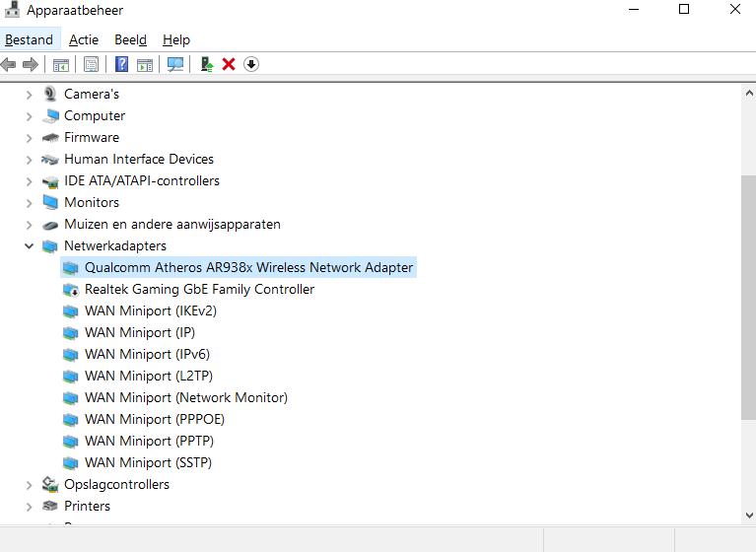
Task: Click the Realtek Gaming GbE disabled icon
Action: click(x=70, y=290)
